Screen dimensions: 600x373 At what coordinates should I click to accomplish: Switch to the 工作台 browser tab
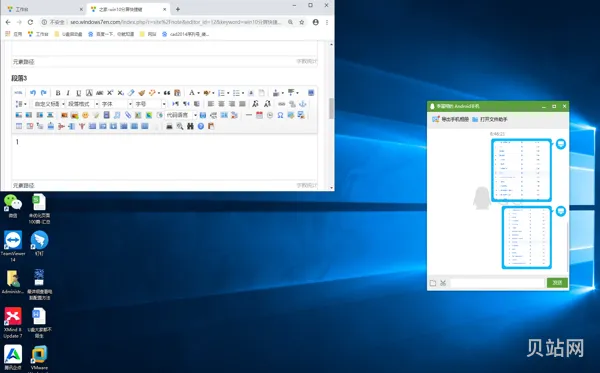click(x=44, y=9)
